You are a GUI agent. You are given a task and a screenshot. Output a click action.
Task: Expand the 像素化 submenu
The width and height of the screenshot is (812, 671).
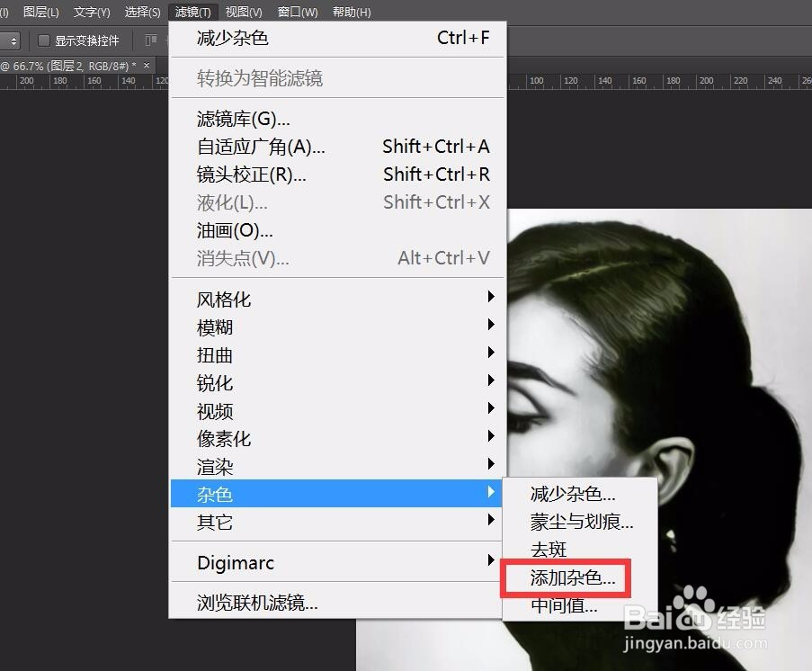[338, 439]
